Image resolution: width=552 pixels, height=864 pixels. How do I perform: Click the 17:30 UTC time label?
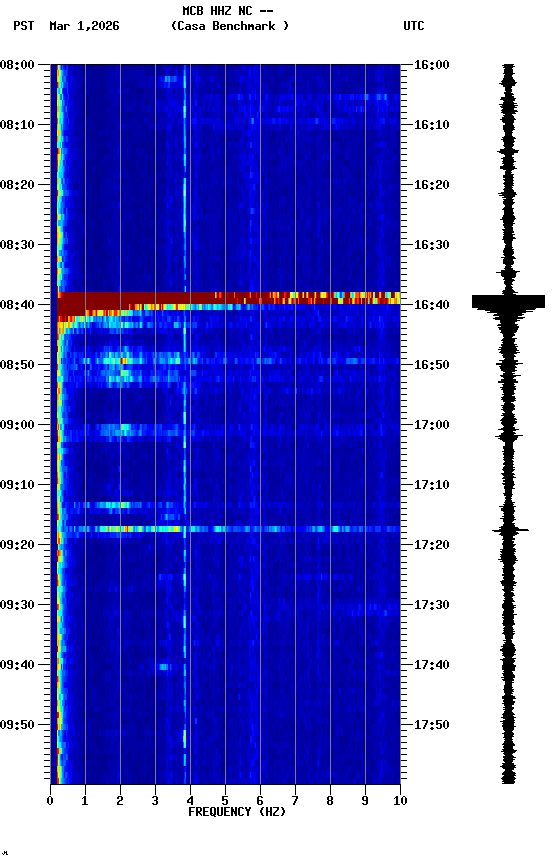coord(432,605)
